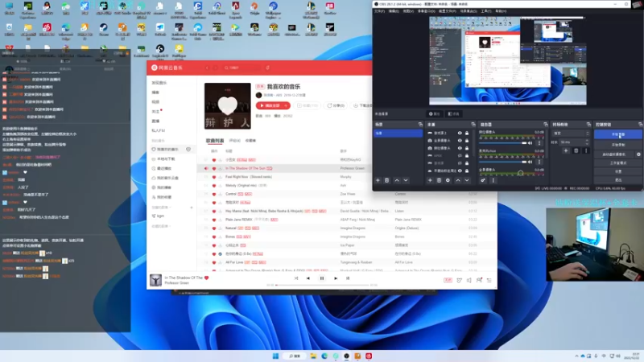Click the red audio quality badge in player bar
Image resolution: width=644 pixels, height=362 pixels.
pos(448,280)
